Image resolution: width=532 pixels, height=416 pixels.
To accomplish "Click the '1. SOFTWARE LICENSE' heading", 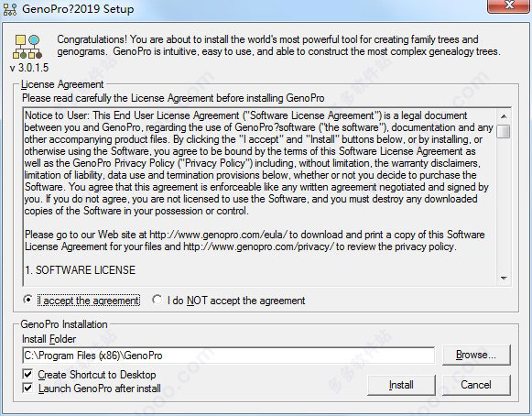I will (80, 270).
